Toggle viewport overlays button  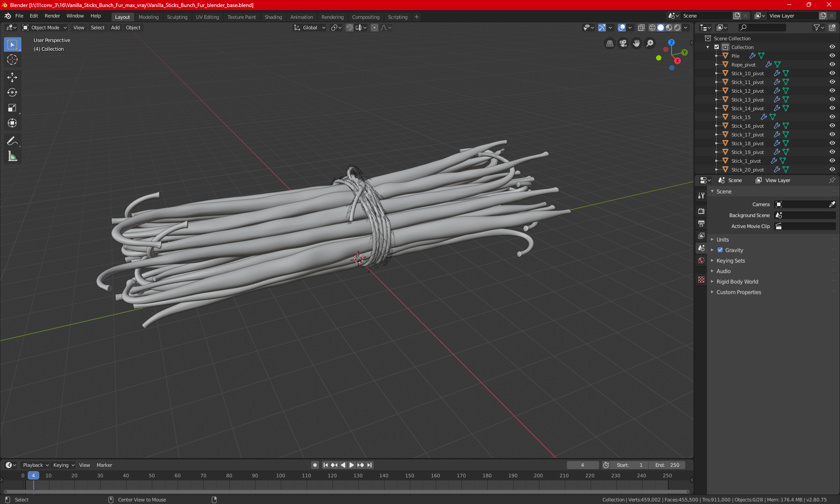(x=622, y=28)
